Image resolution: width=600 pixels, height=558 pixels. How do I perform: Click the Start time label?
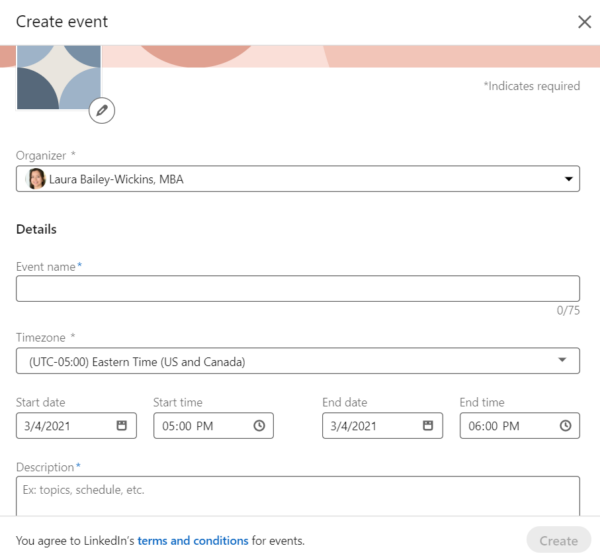(x=178, y=402)
